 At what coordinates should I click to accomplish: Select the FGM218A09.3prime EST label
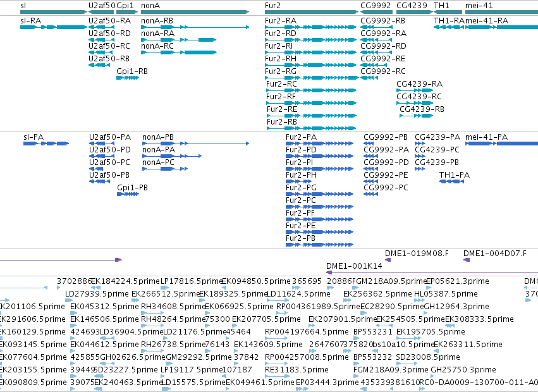tap(391, 370)
